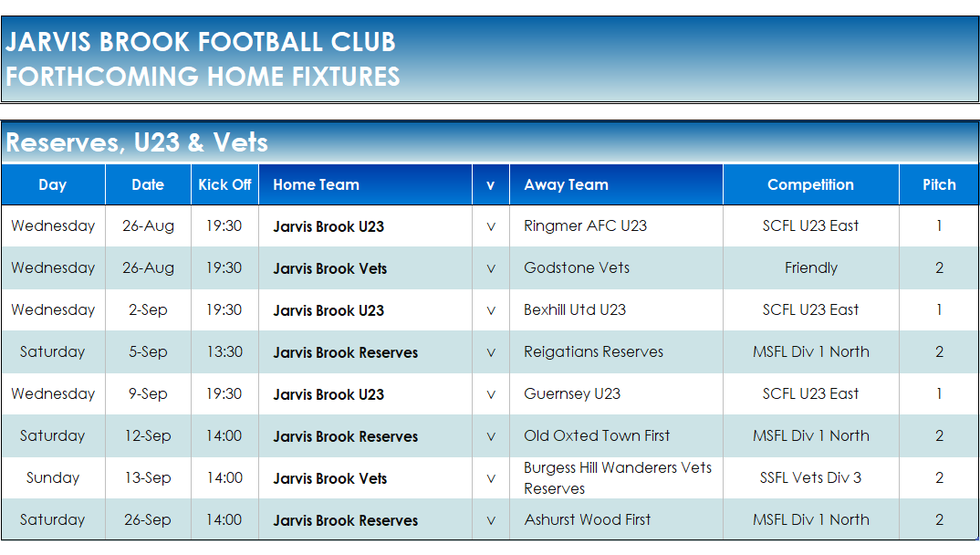
Task: Click the Day column header
Action: (53, 184)
